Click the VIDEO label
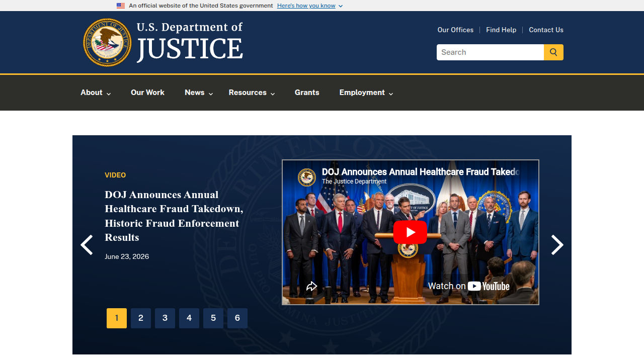The image size is (644, 362). click(x=115, y=175)
